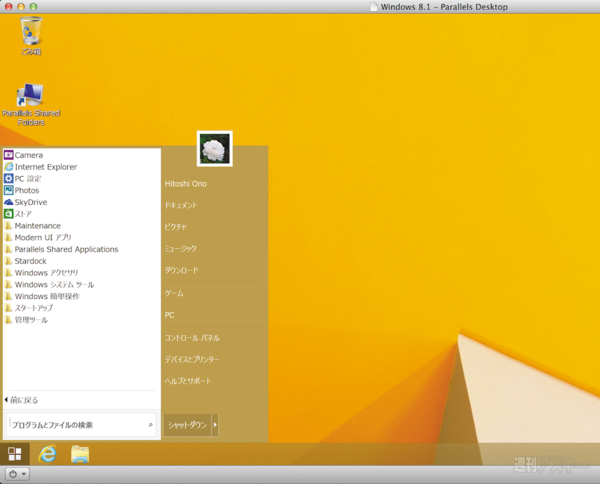The image size is (600, 484).
Task: Open ミュージック in the Start menu
Action: pos(181,249)
